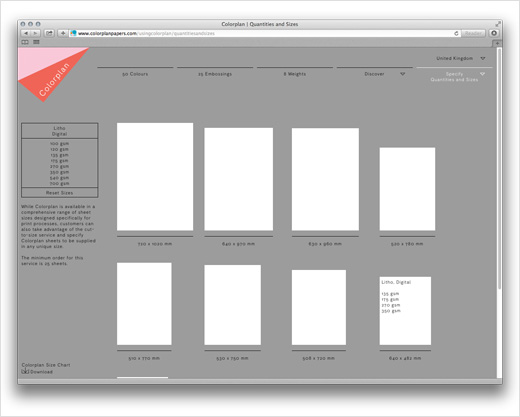This screenshot has width=520, height=417.
Task: Click the reading list icon
Action: coord(36,42)
